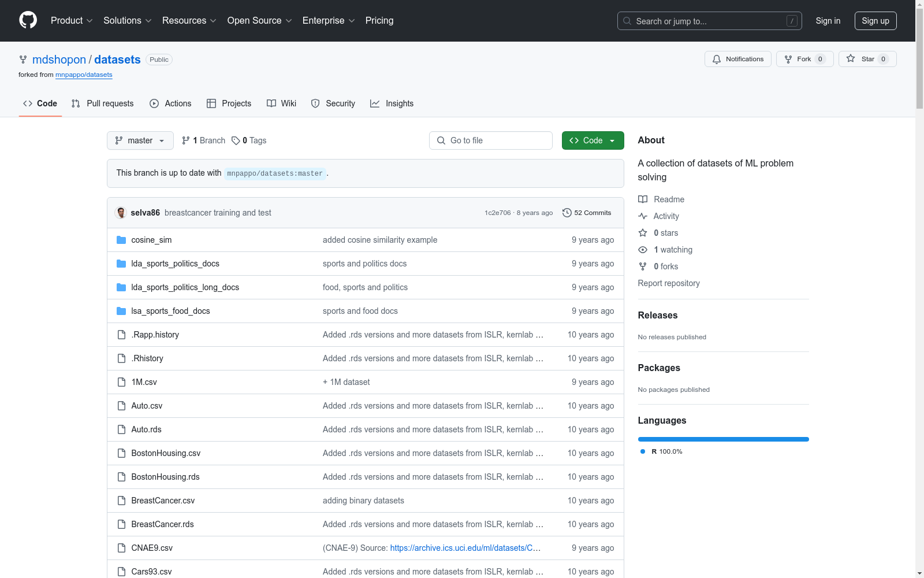Click the fork icon in Fork button
Viewport: 924px width, 578px height.
coord(788,59)
